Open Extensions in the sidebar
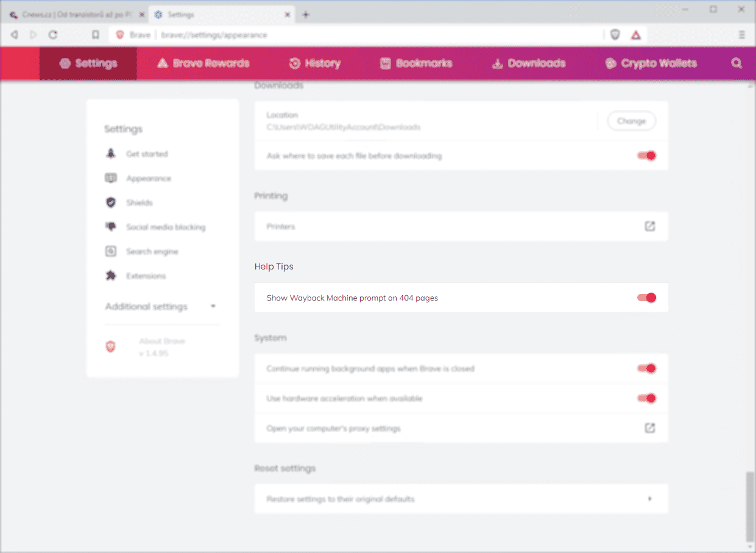This screenshot has height=553, width=756. pos(146,276)
